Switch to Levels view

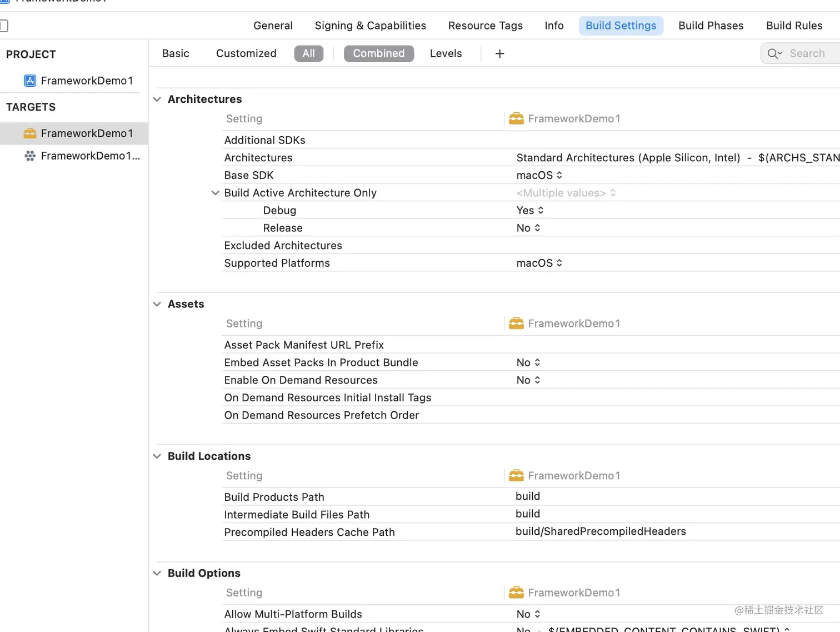(446, 53)
